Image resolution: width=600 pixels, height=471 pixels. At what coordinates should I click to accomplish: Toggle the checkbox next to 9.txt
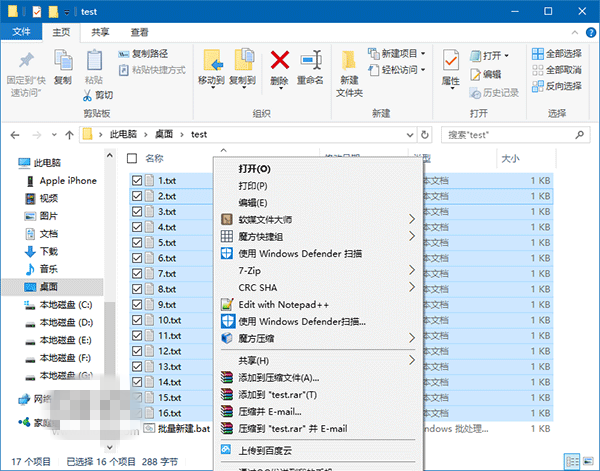(x=137, y=304)
